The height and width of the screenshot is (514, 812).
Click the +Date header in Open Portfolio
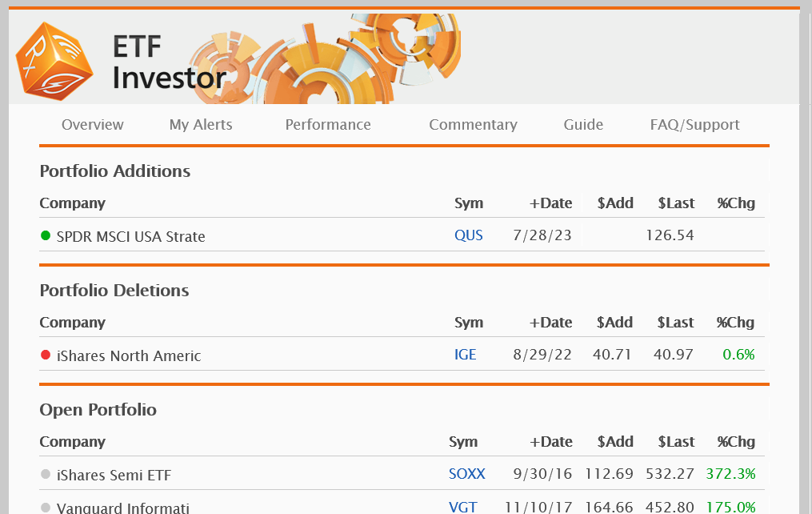point(550,441)
